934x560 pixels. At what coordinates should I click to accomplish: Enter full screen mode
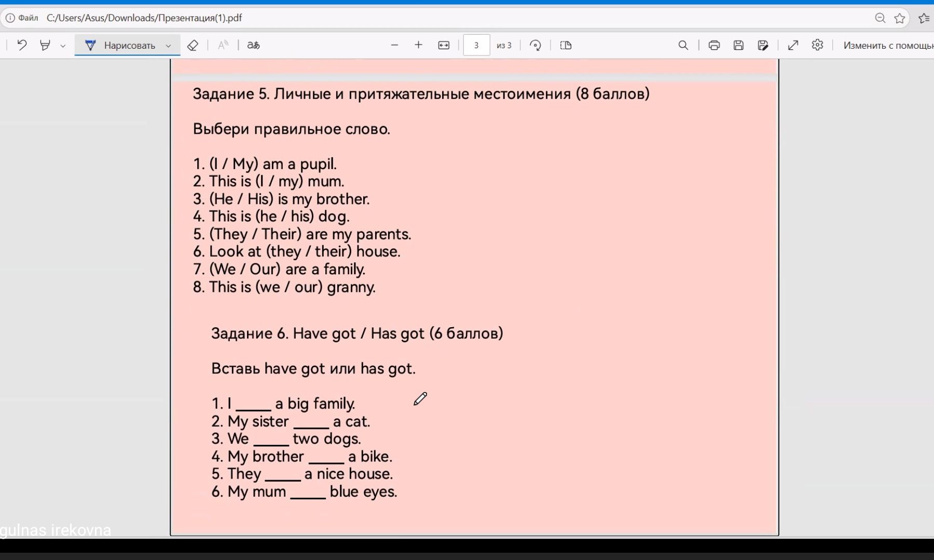(x=793, y=45)
